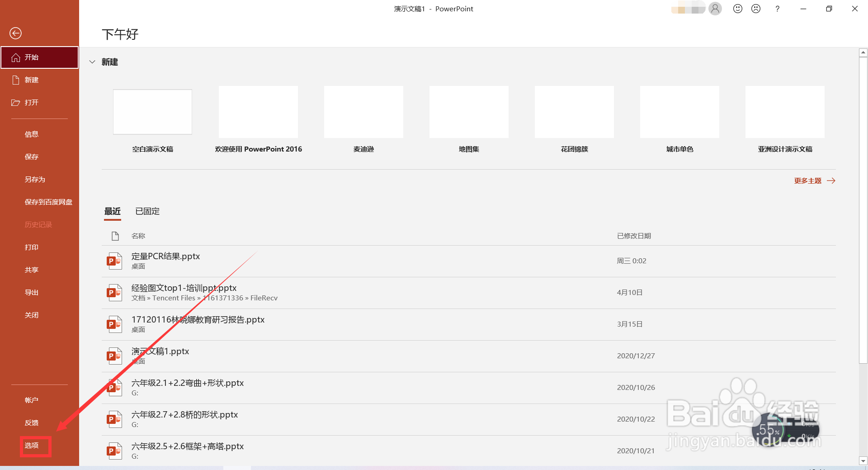
Task: Click the file icon for 定量PCR结果.pptx
Action: [114, 261]
